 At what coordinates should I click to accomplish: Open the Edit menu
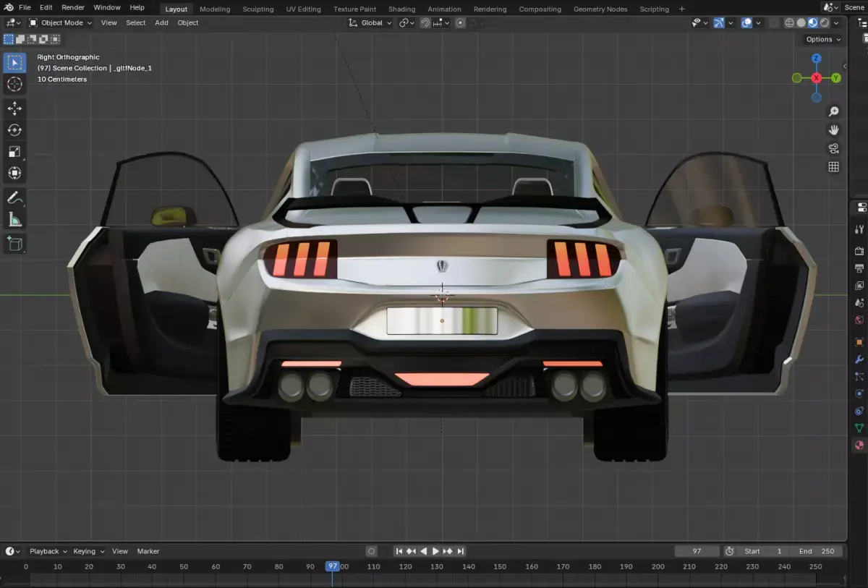46,7
